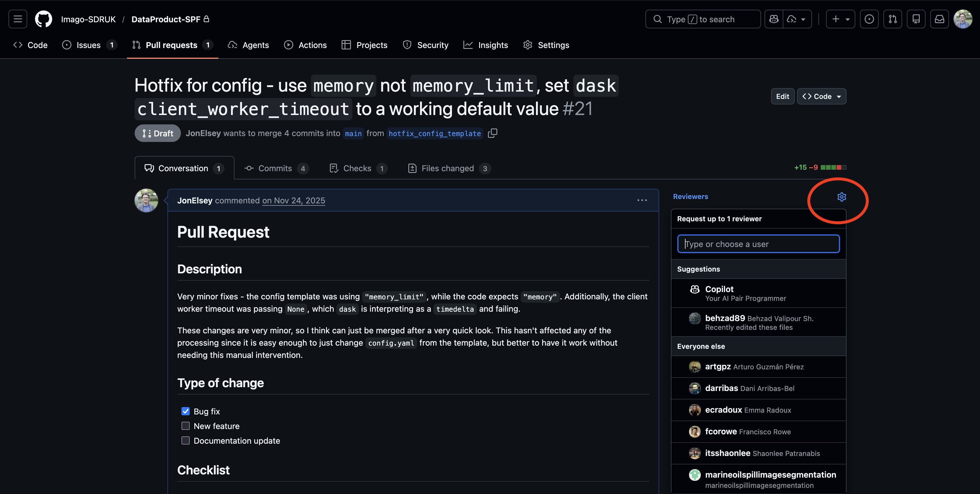This screenshot has width=980, height=494.
Task: Expand the plus create-new dropdown
Action: point(840,19)
